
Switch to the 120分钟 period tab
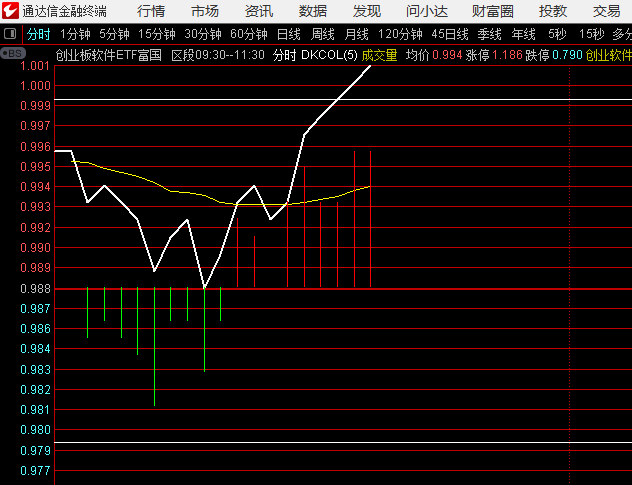(400, 34)
